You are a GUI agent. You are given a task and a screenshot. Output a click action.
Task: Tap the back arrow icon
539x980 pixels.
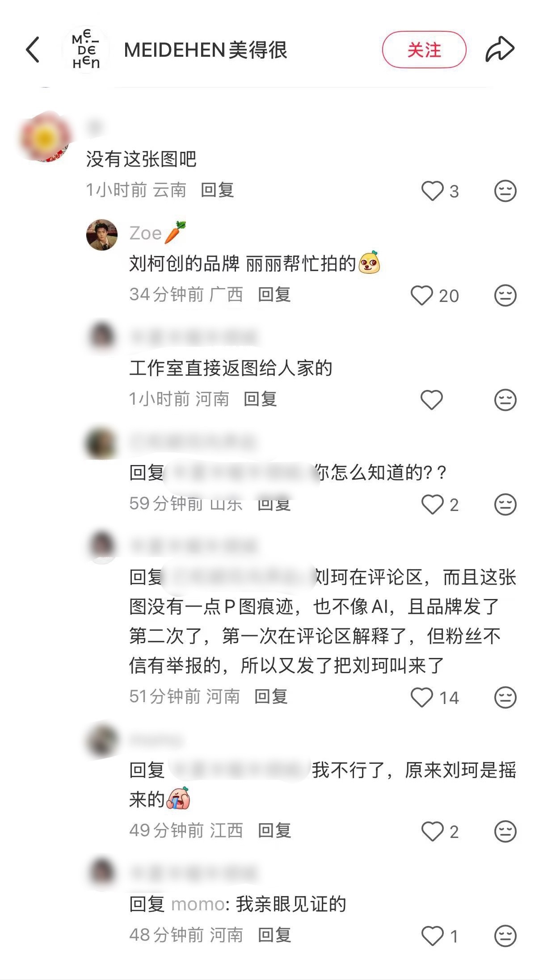pos(33,50)
